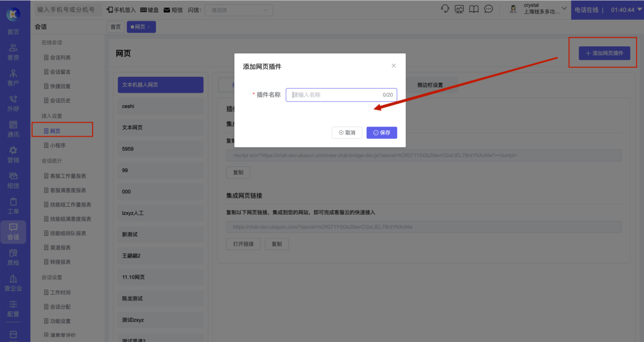The image size is (644, 342).
Task: Select 营销 in the left navigation bar
Action: (13, 155)
